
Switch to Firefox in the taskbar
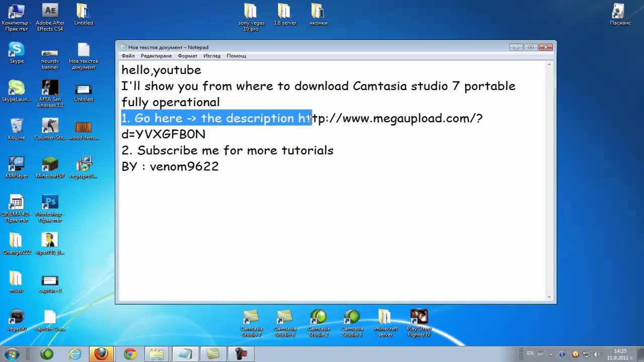pyautogui.click(x=101, y=354)
